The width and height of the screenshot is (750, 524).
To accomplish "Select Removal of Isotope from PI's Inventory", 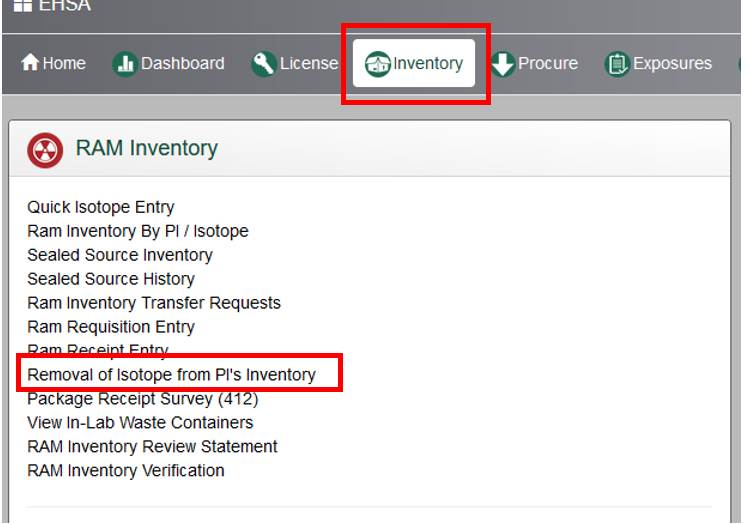I will pos(171,375).
